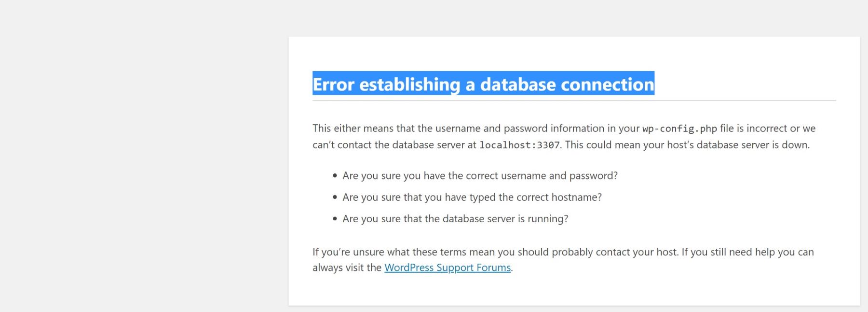
Task: Click the wp-config.php code text
Action: pyautogui.click(x=679, y=128)
